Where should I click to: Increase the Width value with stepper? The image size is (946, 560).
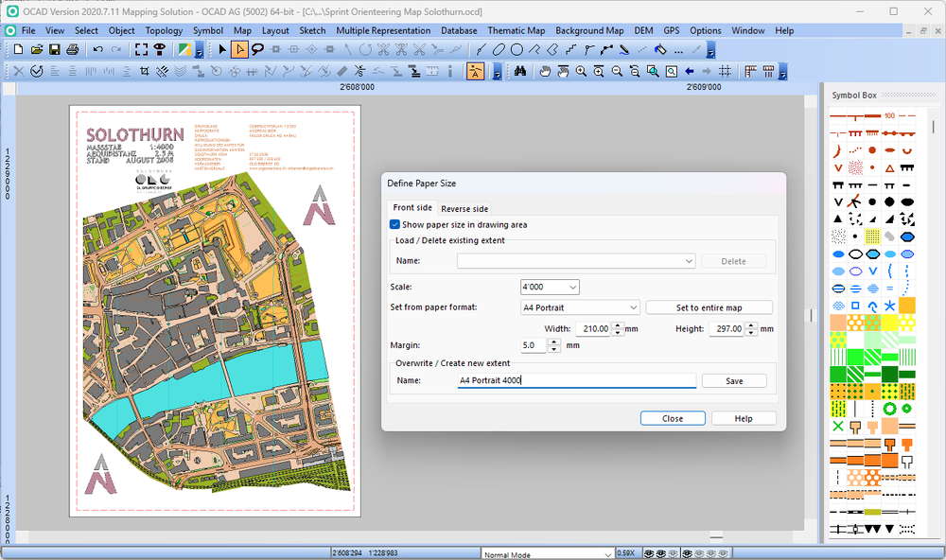click(617, 325)
